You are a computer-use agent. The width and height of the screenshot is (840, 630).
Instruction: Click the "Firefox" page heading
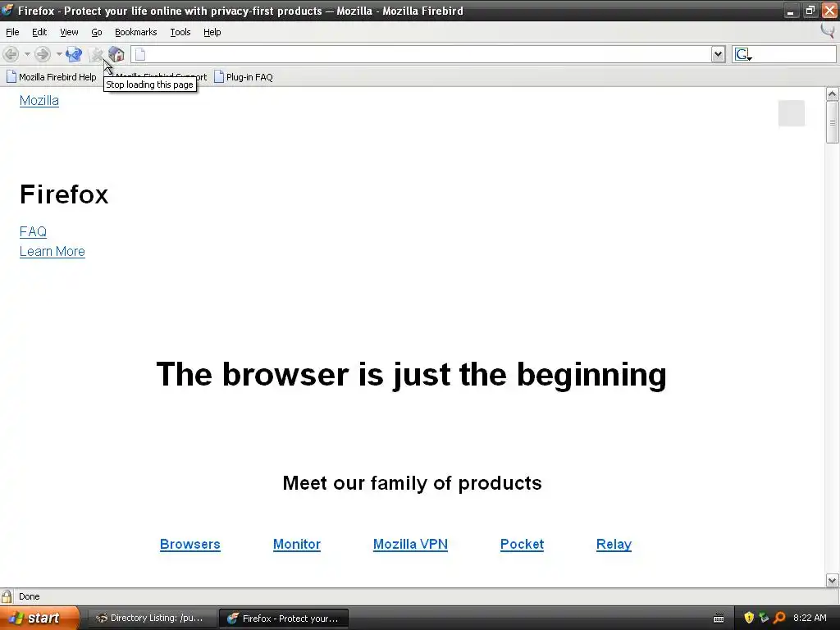pos(64,194)
